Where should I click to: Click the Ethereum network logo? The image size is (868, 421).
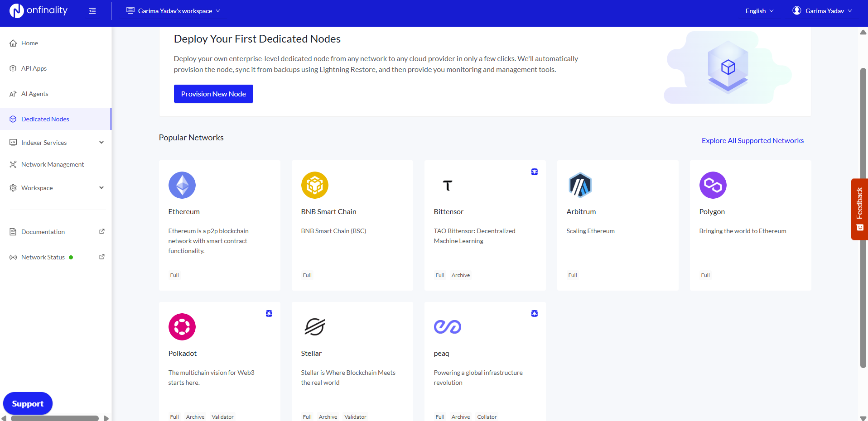182,185
